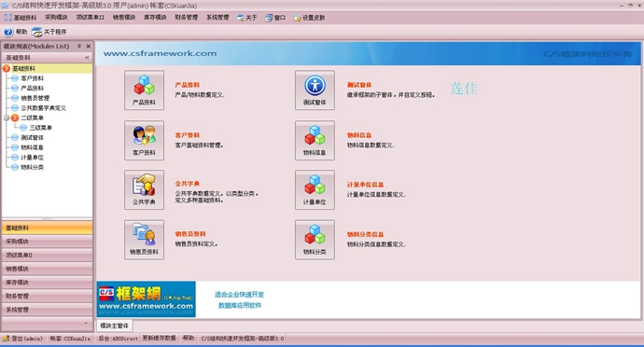
Task: Open the 物料分类 cubes icon button
Action: 315,240
